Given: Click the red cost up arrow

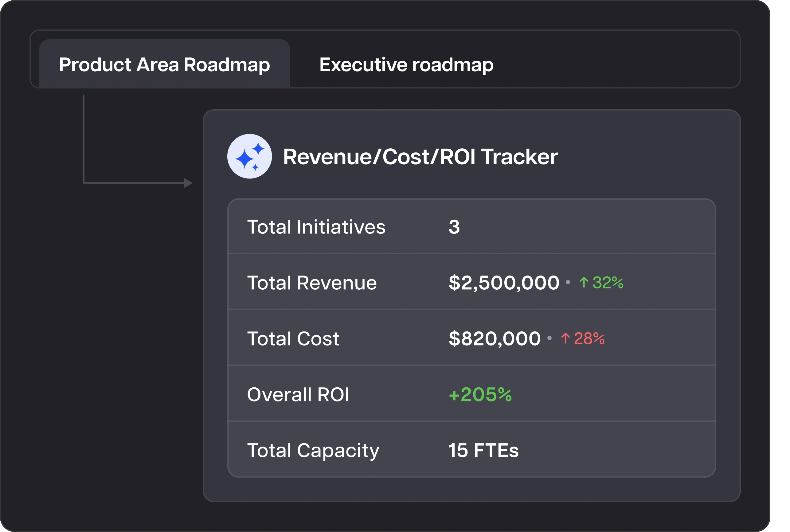Looking at the screenshot, I should tap(565, 338).
